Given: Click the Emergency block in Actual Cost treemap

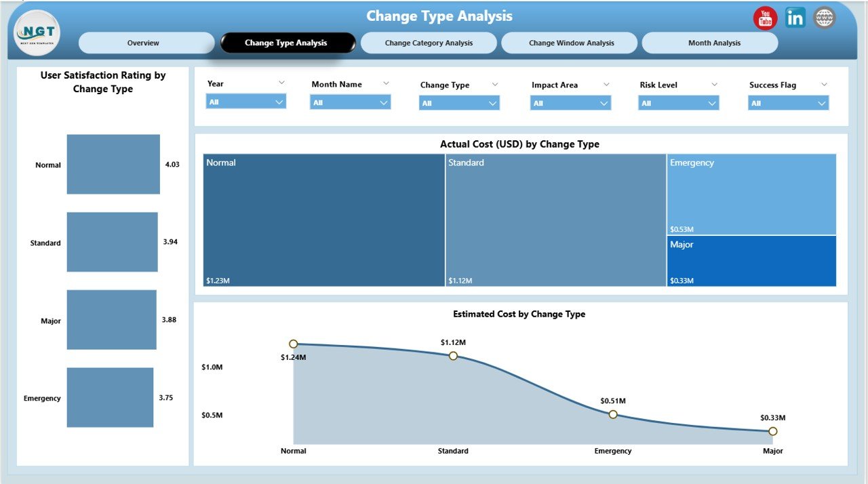Looking at the screenshot, I should 751,193.
